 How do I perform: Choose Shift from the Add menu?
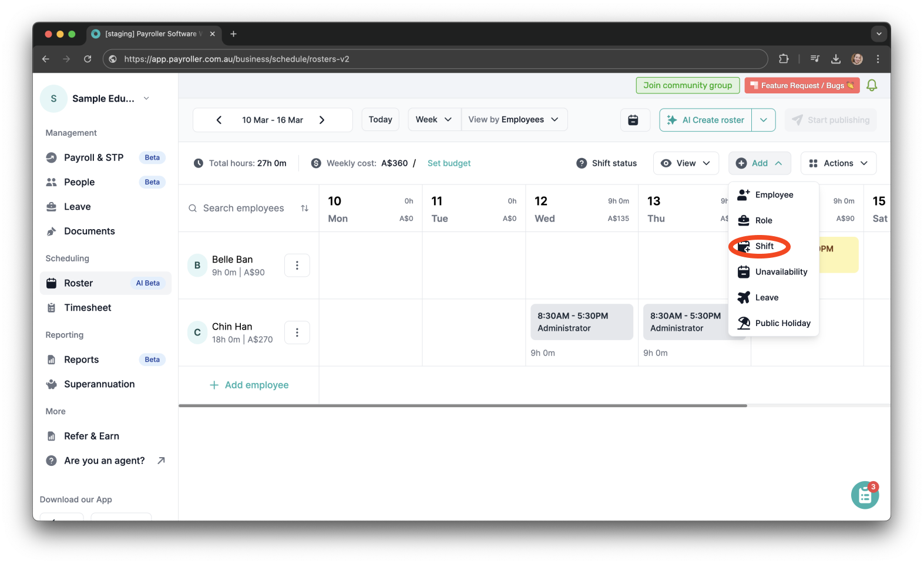[774, 246]
